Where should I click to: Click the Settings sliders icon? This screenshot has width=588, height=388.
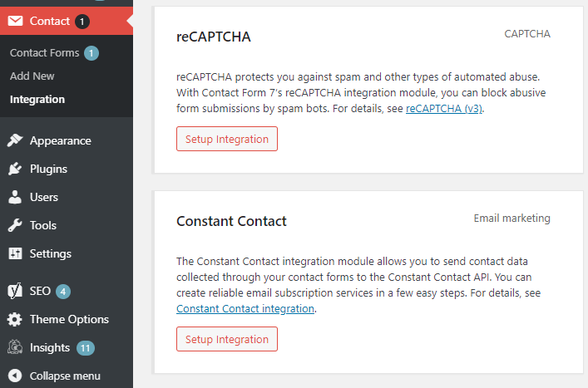pyautogui.click(x=15, y=253)
